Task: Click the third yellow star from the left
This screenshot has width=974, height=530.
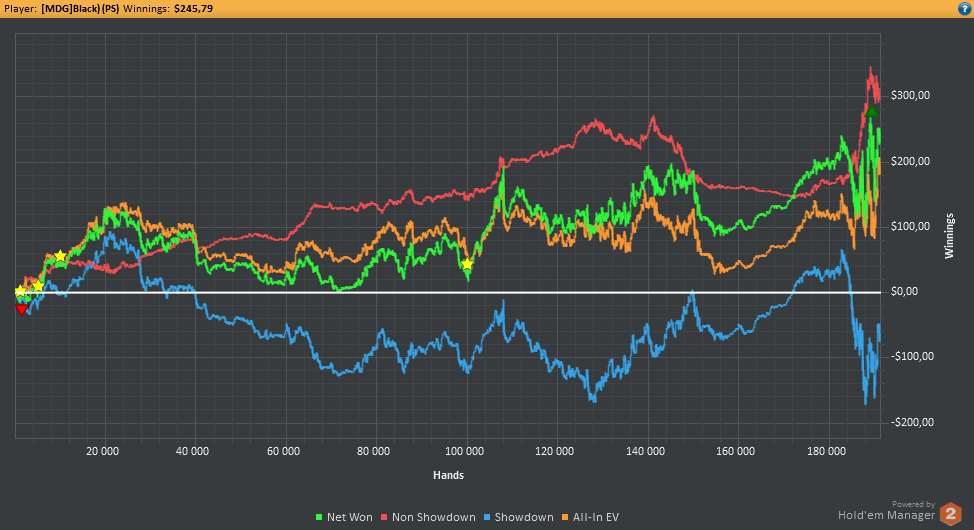Action: point(60,256)
